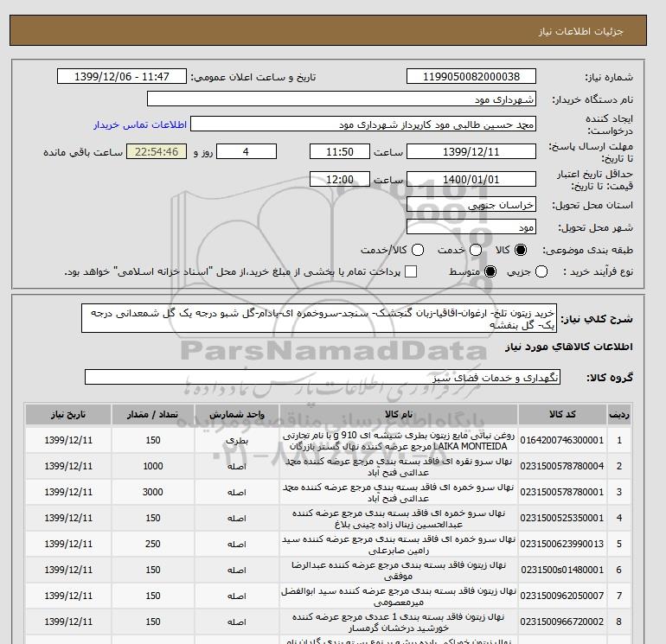666x644 pixels.
Task: Click quantity 3000 in row 3
Action: [x=153, y=492]
